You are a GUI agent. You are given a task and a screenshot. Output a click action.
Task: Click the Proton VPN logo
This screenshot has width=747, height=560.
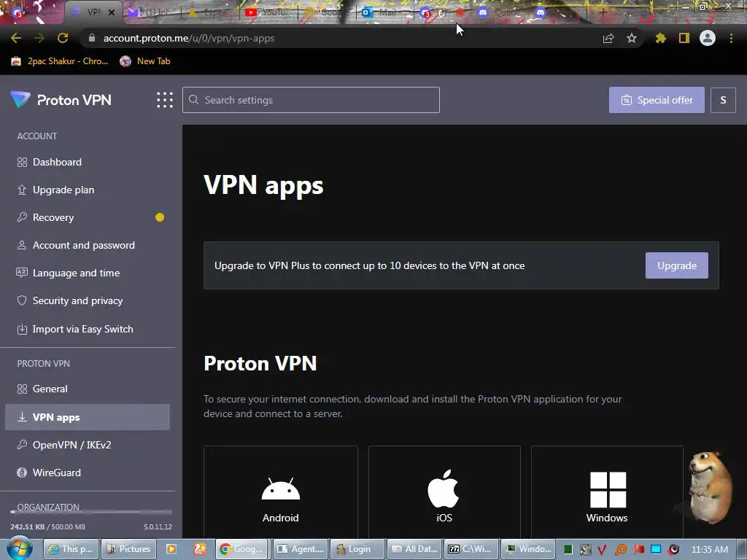pyautogui.click(x=61, y=100)
